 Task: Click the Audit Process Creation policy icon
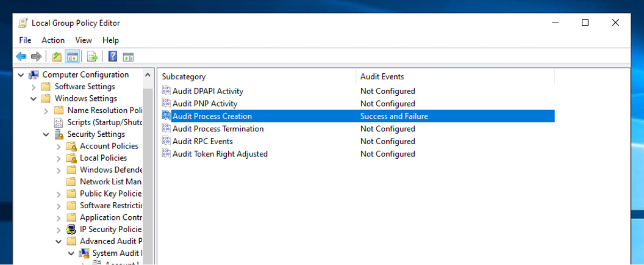coord(166,116)
